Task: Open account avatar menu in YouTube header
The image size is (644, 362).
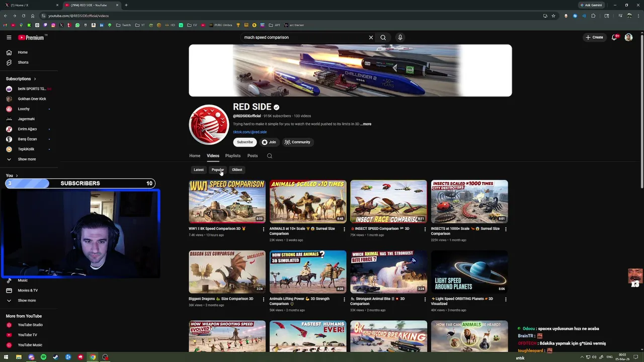Action: tap(628, 37)
